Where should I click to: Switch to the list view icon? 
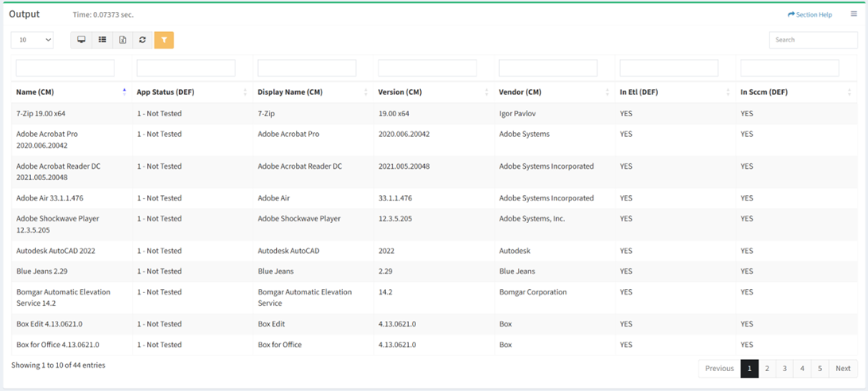tap(102, 40)
